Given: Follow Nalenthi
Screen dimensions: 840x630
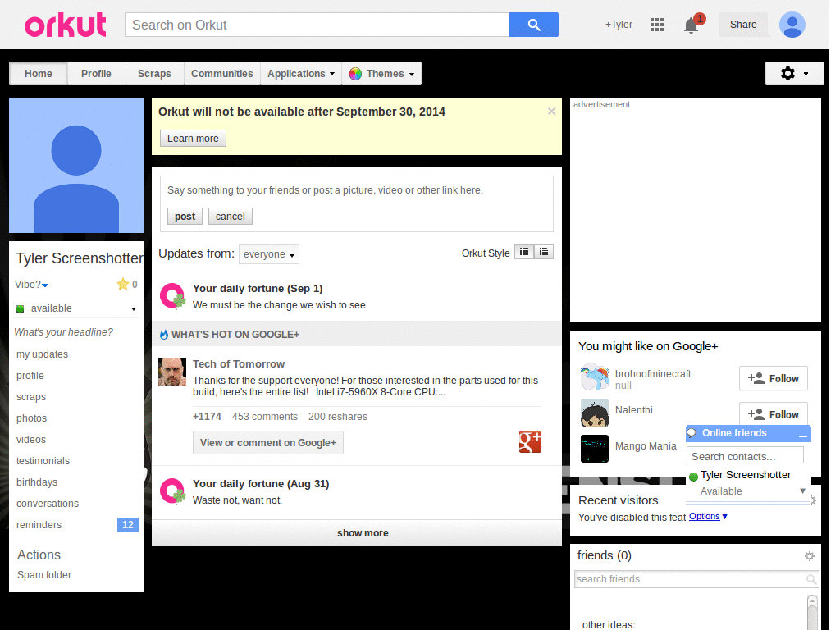Looking at the screenshot, I should coord(773,414).
